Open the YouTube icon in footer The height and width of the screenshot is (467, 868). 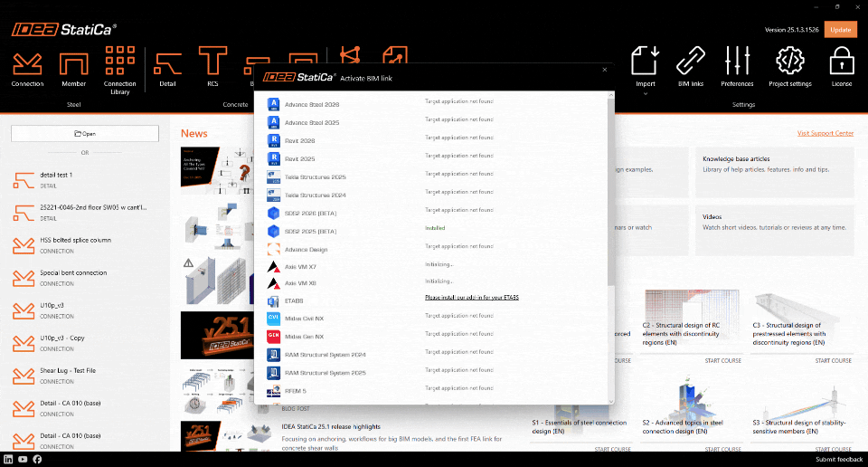23,459
